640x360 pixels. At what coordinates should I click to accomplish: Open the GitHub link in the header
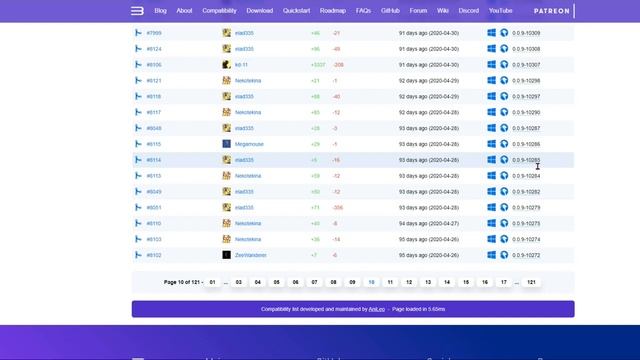(390, 11)
